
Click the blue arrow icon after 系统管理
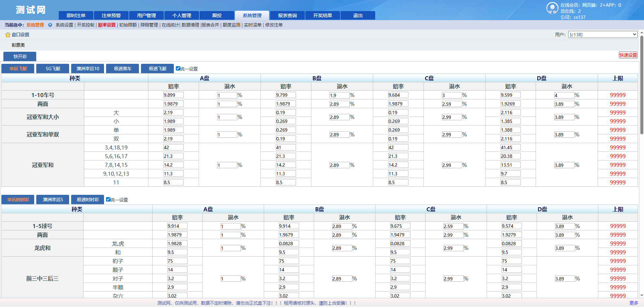[x=50, y=25]
